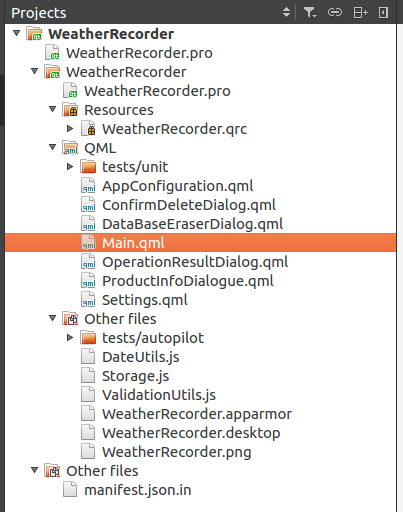Click the ConfirmDeleteDialog.qml file icon

pos(88,205)
